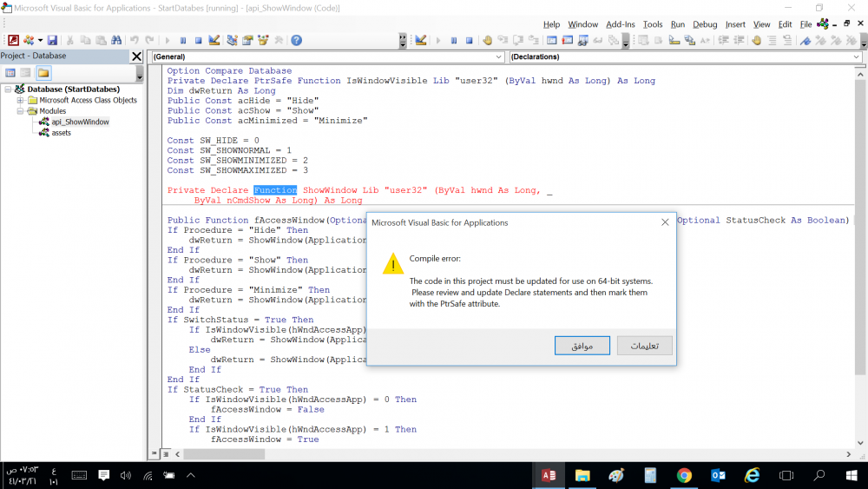Open the Insert menu

click(x=735, y=24)
